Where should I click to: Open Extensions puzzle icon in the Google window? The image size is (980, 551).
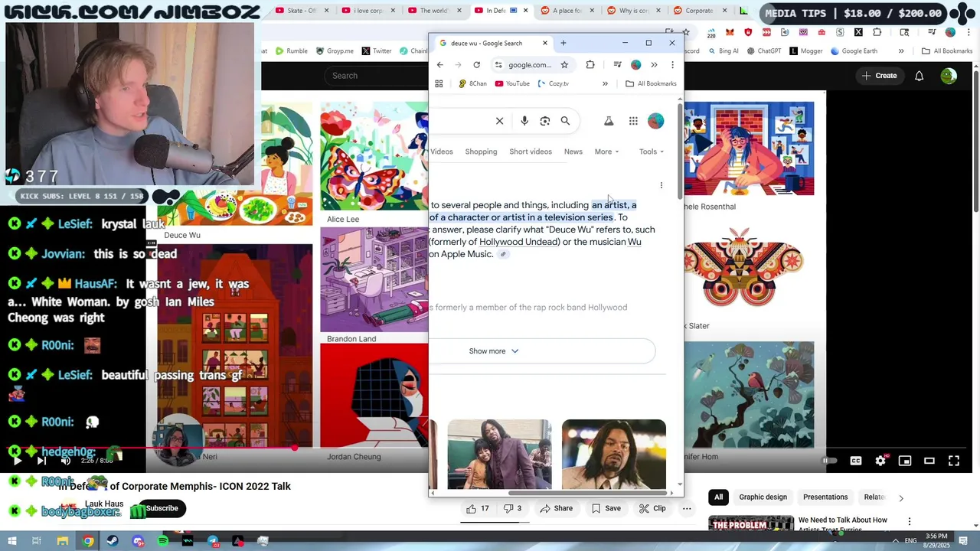590,65
